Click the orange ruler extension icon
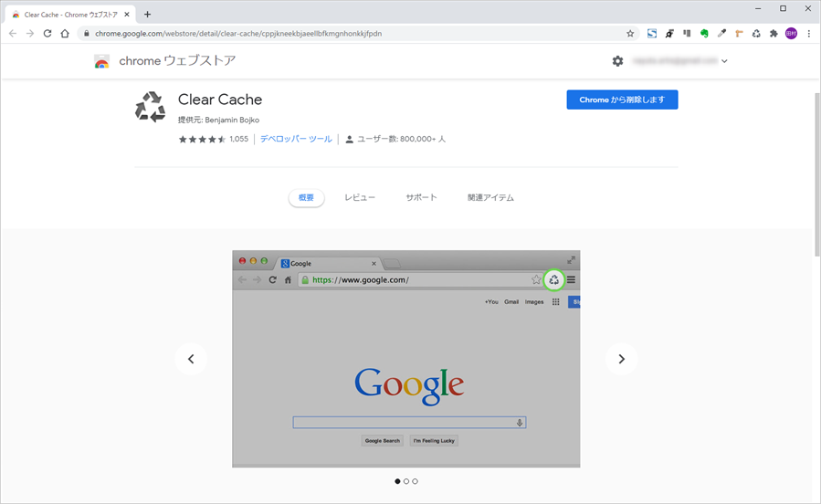 click(739, 34)
